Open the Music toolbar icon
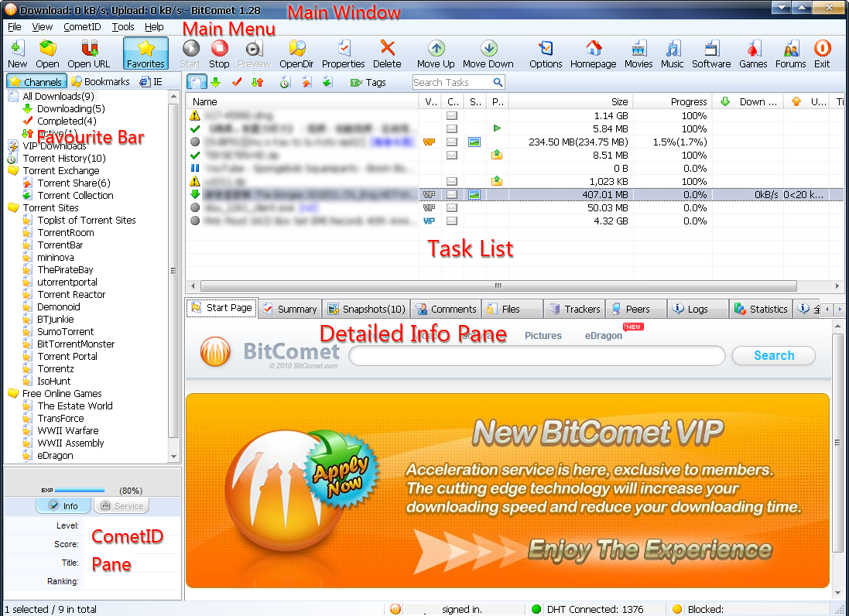Image resolution: width=849 pixels, height=616 pixels. [x=673, y=53]
